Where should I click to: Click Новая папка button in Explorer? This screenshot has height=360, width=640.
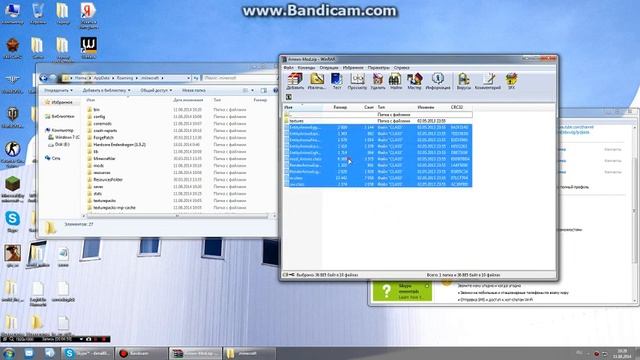point(194,90)
